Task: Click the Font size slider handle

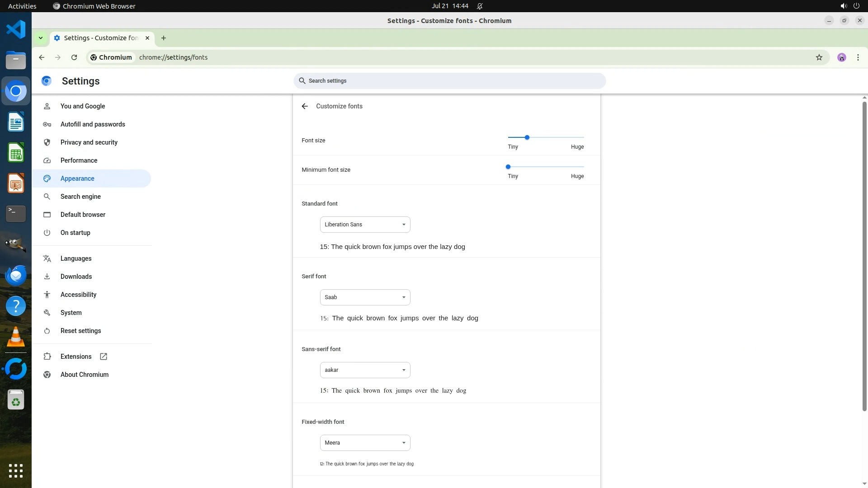Action: pos(527,137)
